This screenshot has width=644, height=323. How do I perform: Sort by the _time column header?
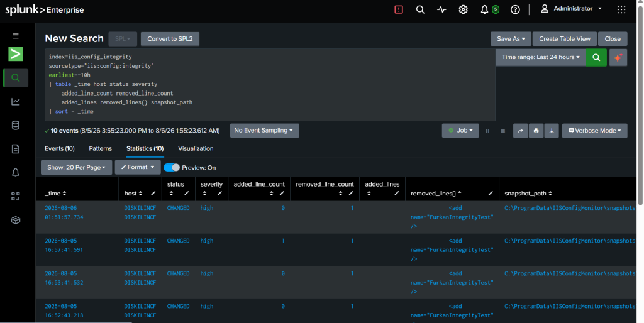[x=55, y=194]
